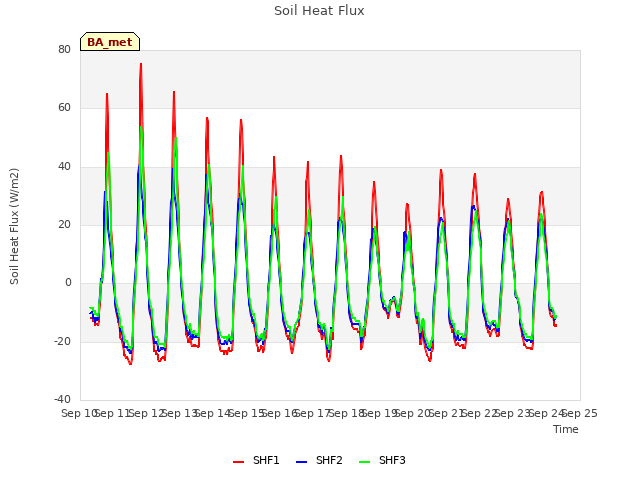Click the BA_met annotation label
The width and height of the screenshot is (640, 480).
[x=110, y=42]
